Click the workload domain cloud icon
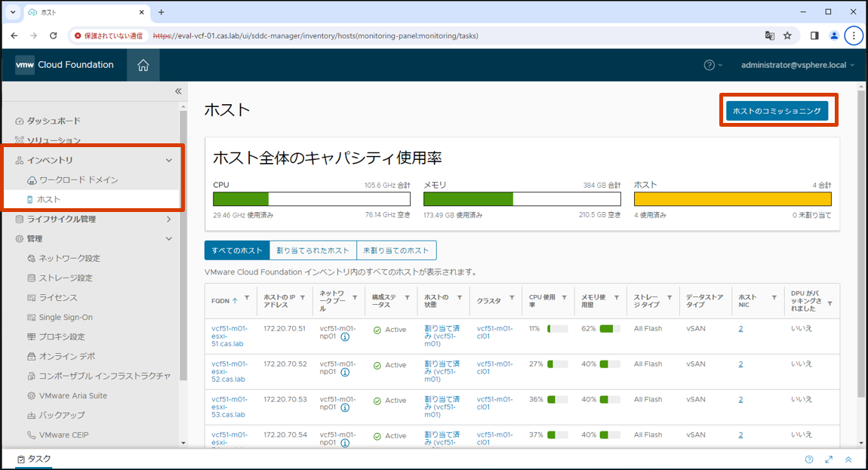This screenshot has height=470, width=868. tap(32, 180)
